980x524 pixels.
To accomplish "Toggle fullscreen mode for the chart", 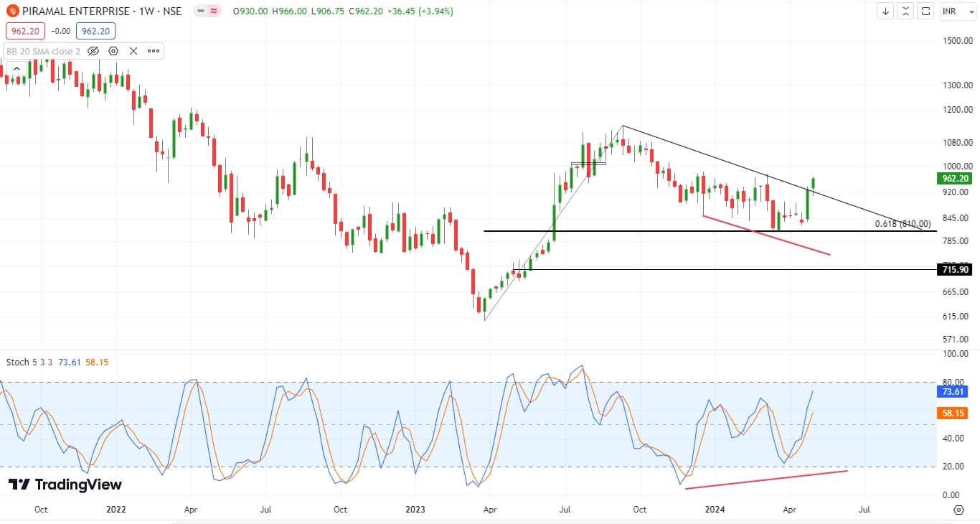I will pos(926,11).
